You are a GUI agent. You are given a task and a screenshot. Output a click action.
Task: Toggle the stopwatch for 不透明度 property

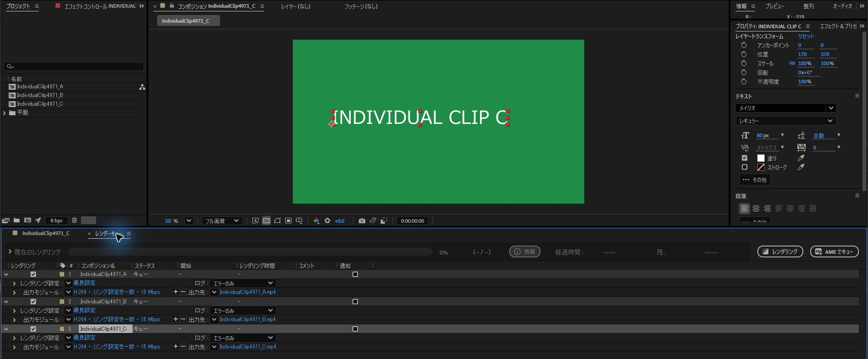click(x=744, y=82)
